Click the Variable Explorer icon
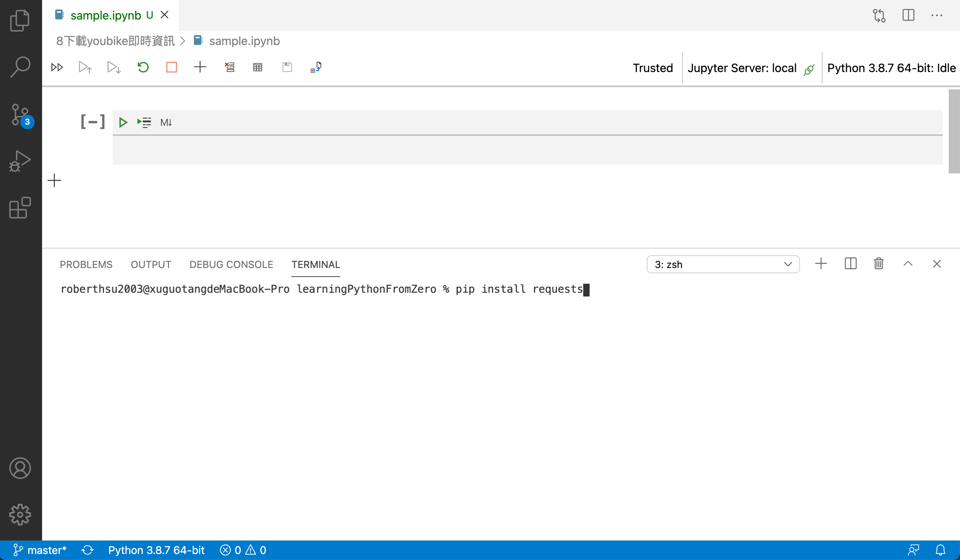This screenshot has width=960, height=560. (x=258, y=67)
